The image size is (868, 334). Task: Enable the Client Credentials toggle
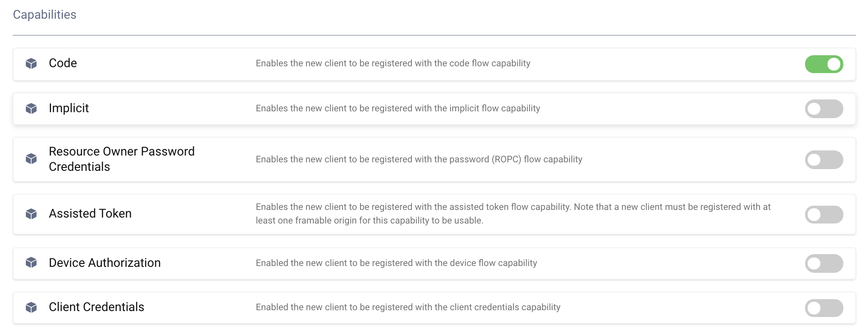tap(823, 308)
